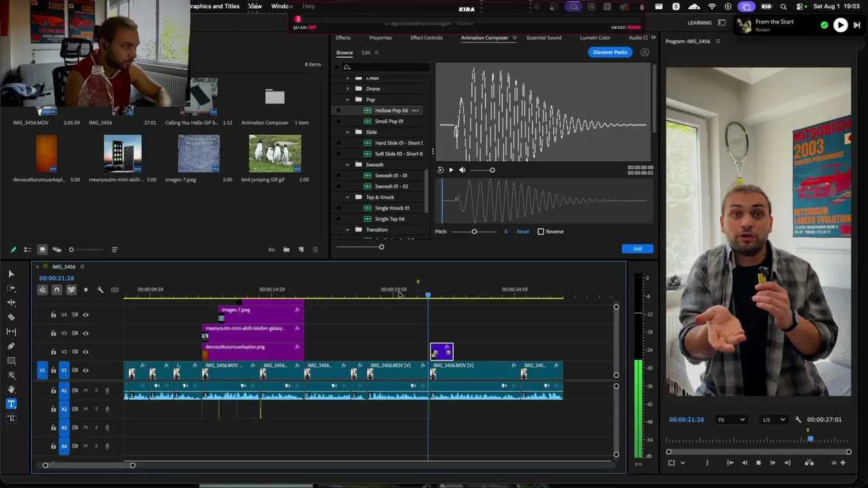Hide video track V3 with eye icon
The height and width of the screenshot is (488, 868).
click(85, 333)
